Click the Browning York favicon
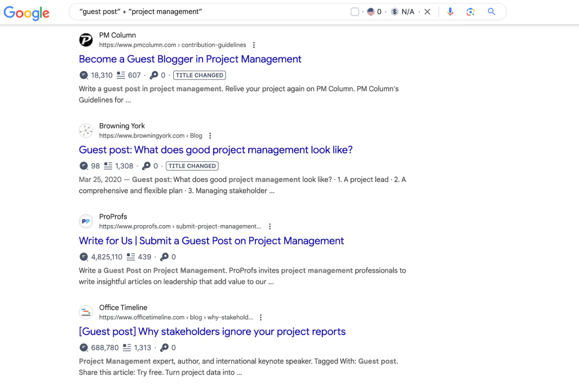Screen dimensions: 579x392 (86, 131)
